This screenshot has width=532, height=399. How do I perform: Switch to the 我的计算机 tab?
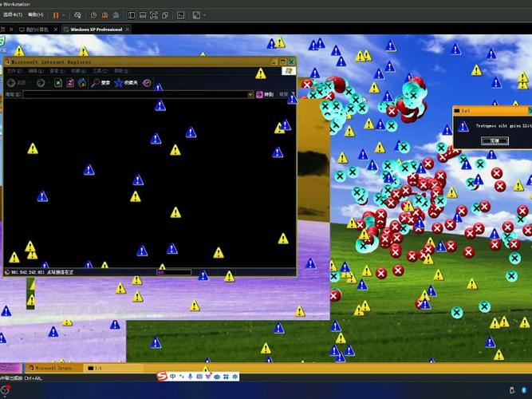point(37,30)
